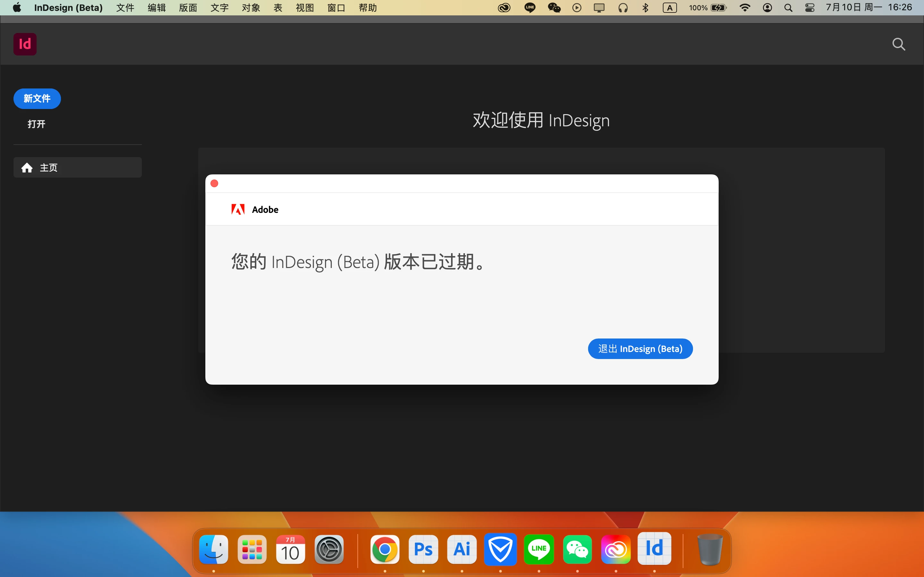
Task: Open Wi-Fi status menu
Action: 745,8
